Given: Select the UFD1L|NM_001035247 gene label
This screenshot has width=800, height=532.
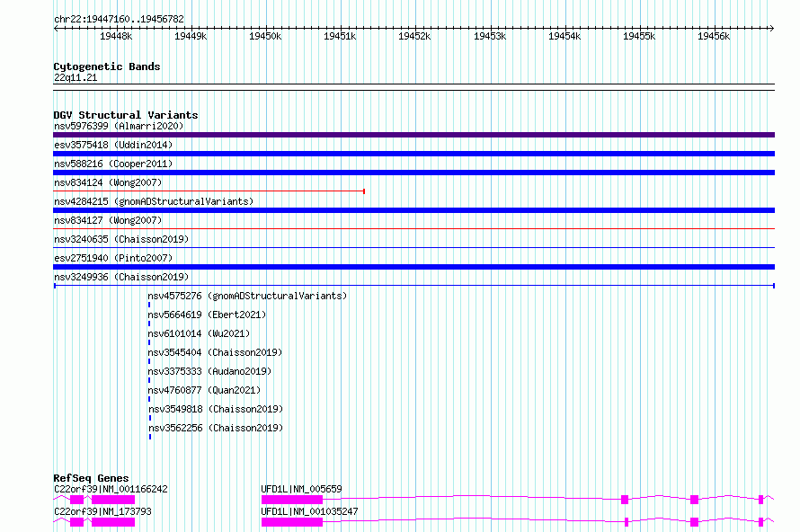Looking at the screenshot, I should (310, 511).
